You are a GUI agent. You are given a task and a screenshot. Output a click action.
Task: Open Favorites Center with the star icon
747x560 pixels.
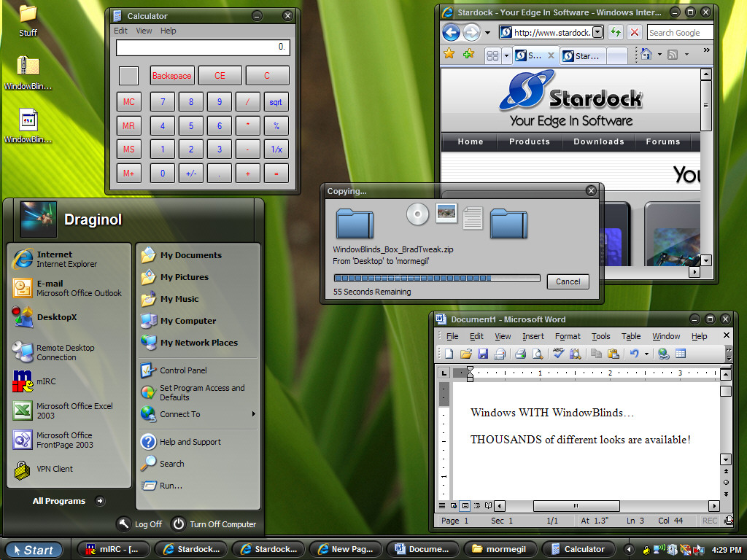point(449,54)
